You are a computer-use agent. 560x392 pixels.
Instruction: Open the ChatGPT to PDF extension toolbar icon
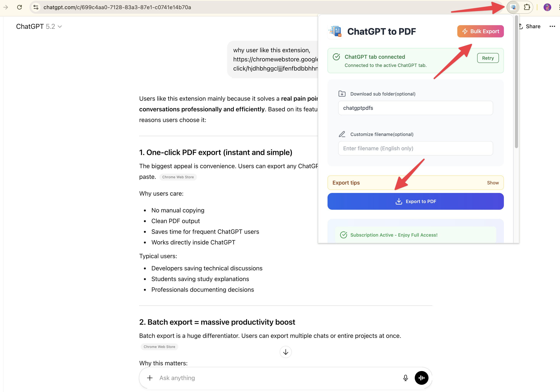(x=513, y=7)
